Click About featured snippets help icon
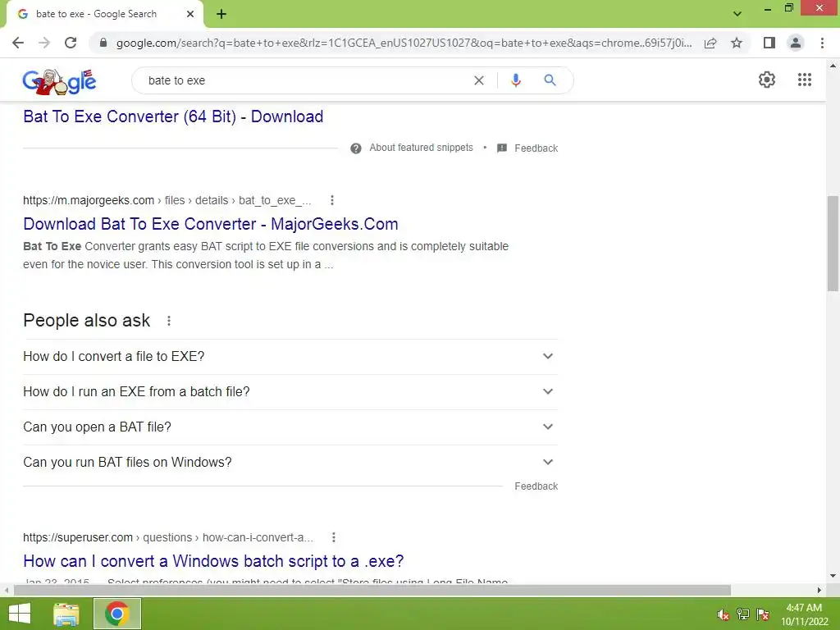Viewport: 840px width, 630px height. click(356, 148)
